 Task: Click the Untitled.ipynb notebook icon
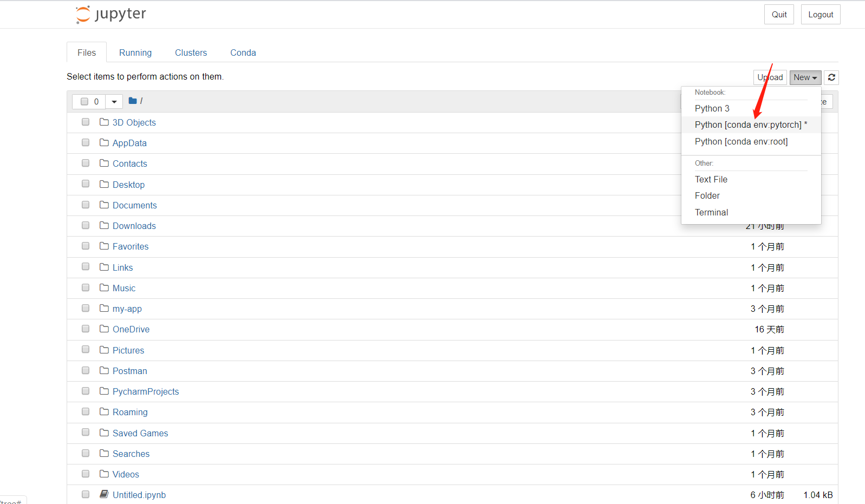(x=105, y=494)
